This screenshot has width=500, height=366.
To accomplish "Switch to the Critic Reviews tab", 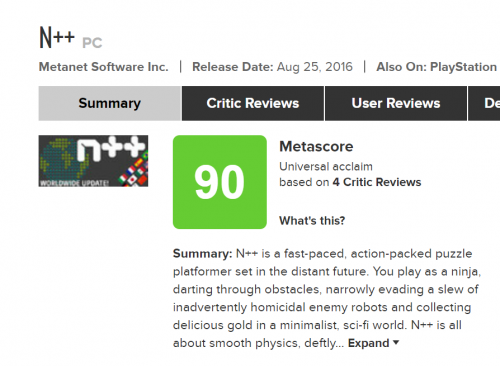I will [x=253, y=103].
